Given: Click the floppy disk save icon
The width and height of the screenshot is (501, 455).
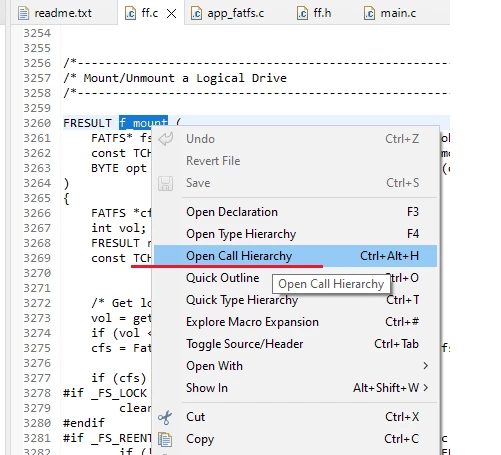Looking at the screenshot, I should coord(166,183).
